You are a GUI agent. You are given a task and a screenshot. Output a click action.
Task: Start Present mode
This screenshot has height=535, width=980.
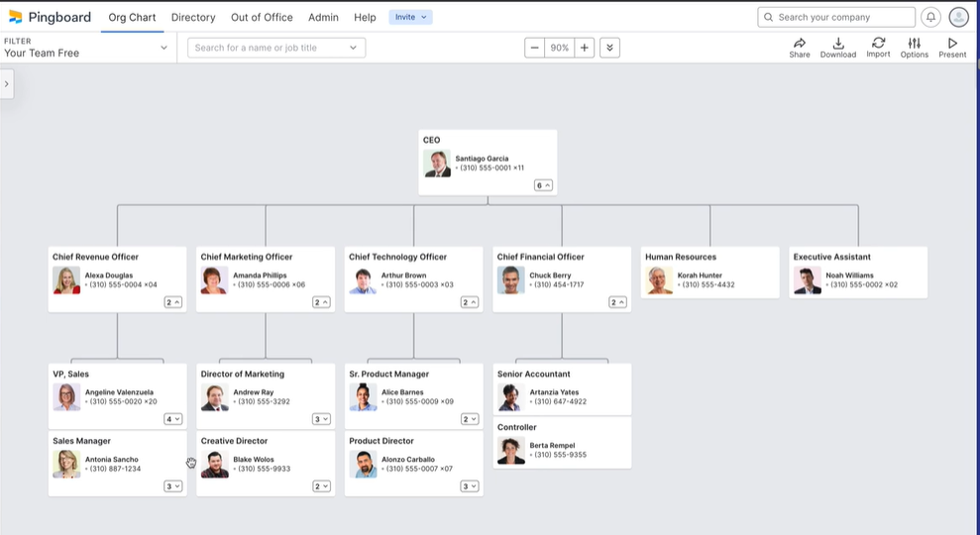point(952,48)
